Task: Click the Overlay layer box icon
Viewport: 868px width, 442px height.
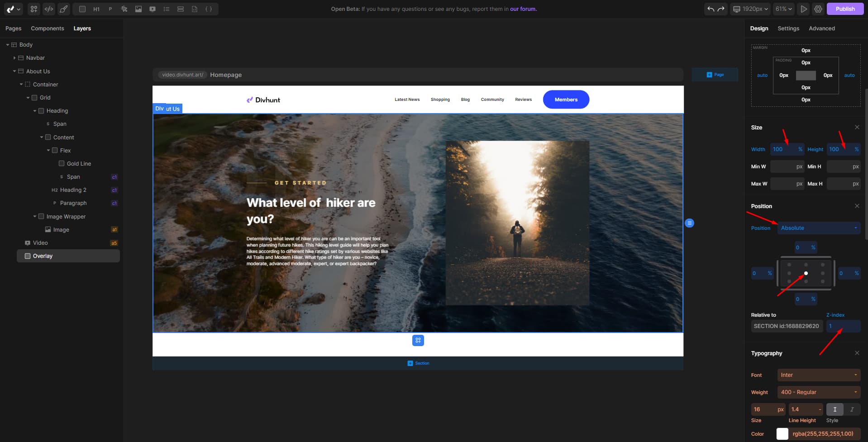Action: [28, 256]
